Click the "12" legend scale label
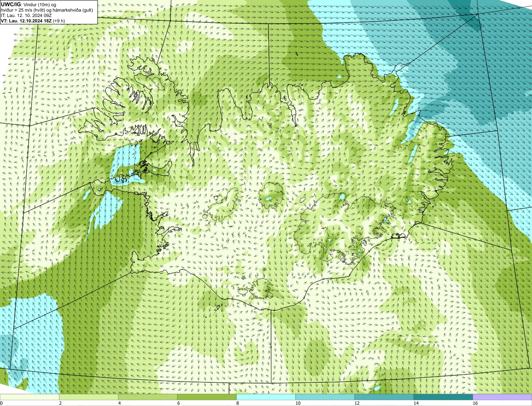The height and width of the screenshot is (406, 532). click(357, 403)
